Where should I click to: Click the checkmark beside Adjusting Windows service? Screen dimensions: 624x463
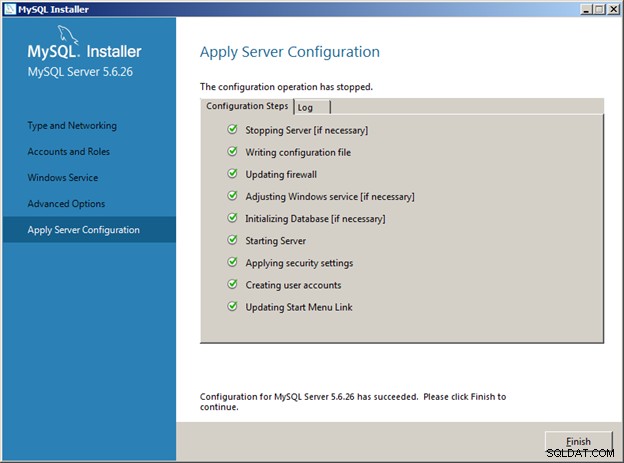232,196
